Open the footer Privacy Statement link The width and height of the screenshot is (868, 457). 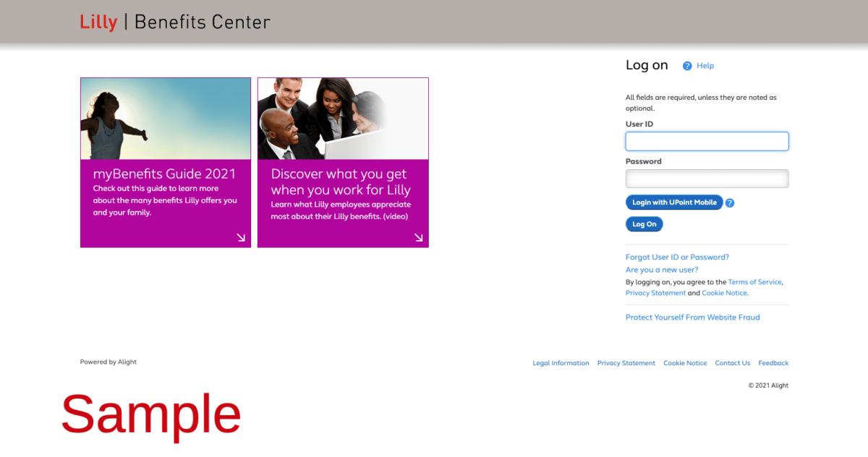[x=626, y=363]
